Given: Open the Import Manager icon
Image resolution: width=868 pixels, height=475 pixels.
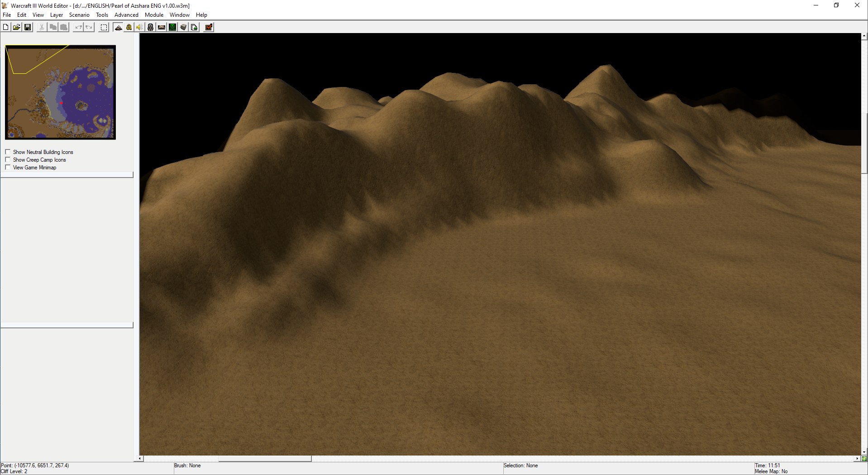Looking at the screenshot, I should (194, 27).
